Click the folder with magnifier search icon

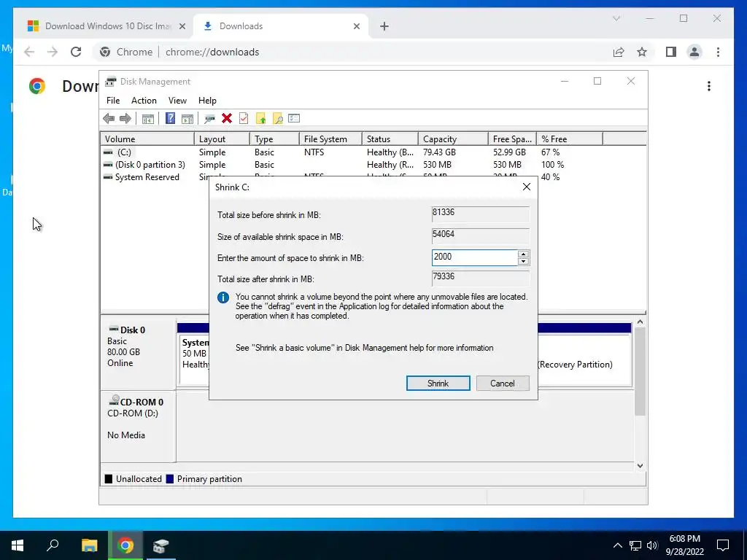coord(278,119)
